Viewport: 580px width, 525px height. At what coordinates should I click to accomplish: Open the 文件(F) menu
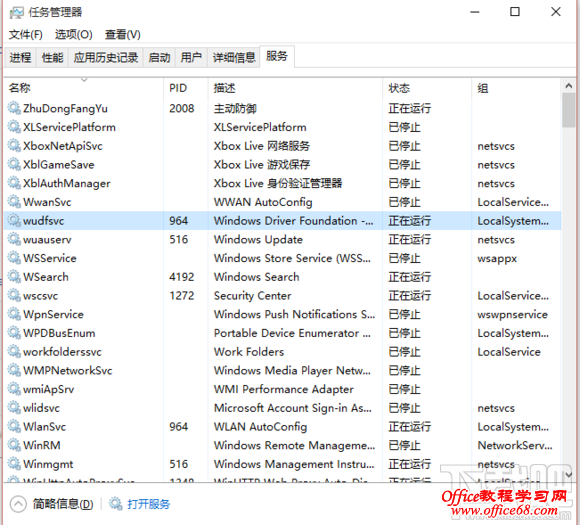(26, 34)
